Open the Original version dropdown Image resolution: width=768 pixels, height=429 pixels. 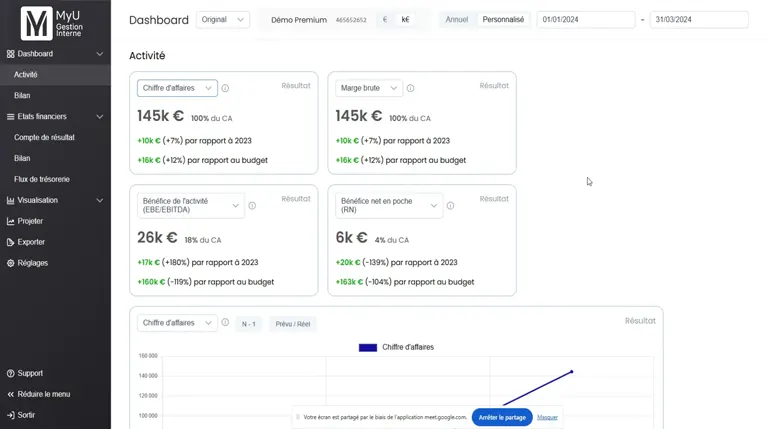coord(222,20)
